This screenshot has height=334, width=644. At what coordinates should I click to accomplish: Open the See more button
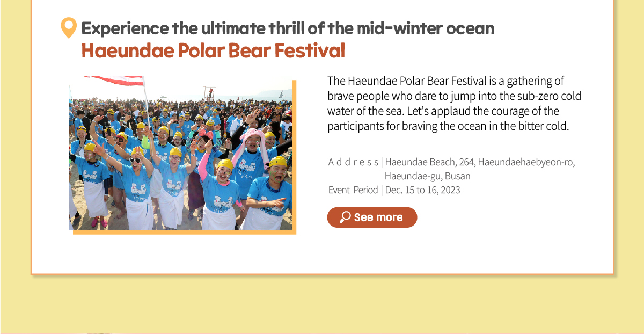coord(372,217)
